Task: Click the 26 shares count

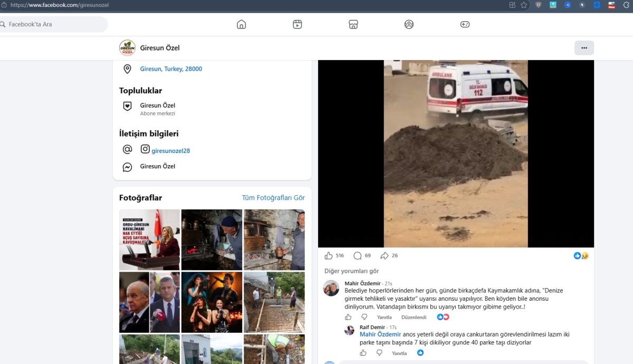Action: (x=395, y=255)
